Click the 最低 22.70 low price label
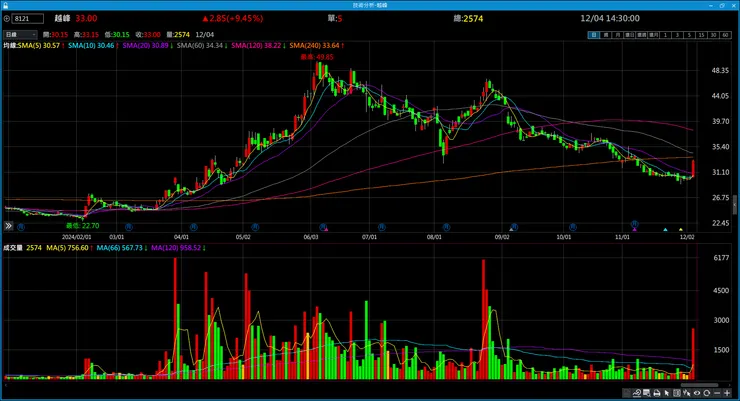Screen dimensions: 740x401 (x=83, y=226)
